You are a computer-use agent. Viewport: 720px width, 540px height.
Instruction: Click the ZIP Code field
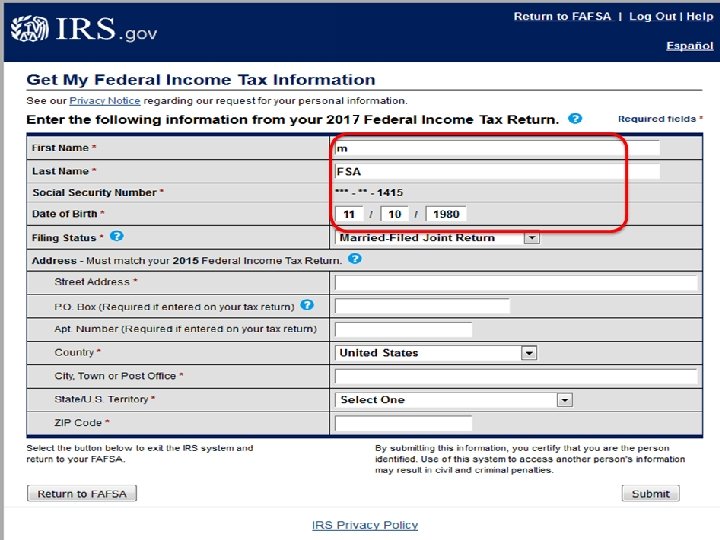(404, 423)
